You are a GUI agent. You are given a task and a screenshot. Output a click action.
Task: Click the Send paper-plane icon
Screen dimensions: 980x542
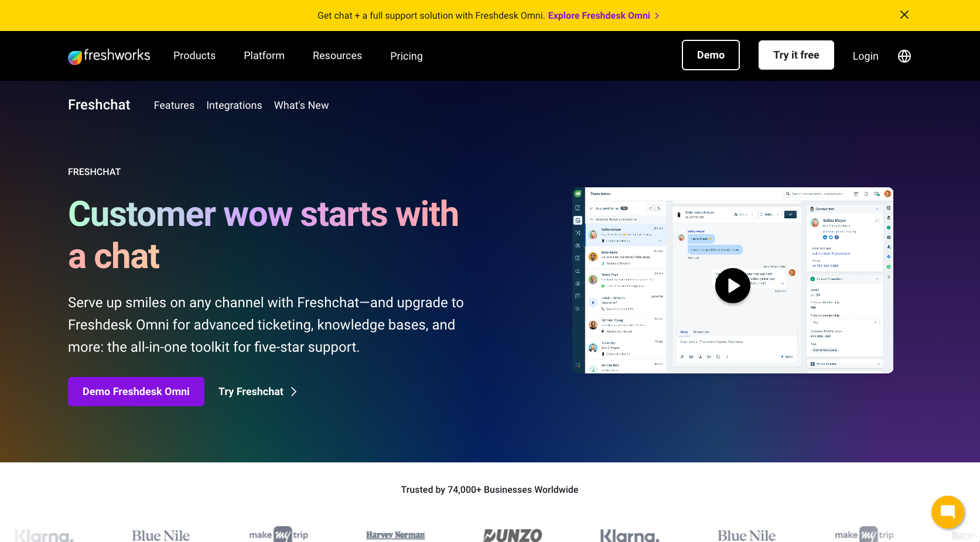(783, 356)
